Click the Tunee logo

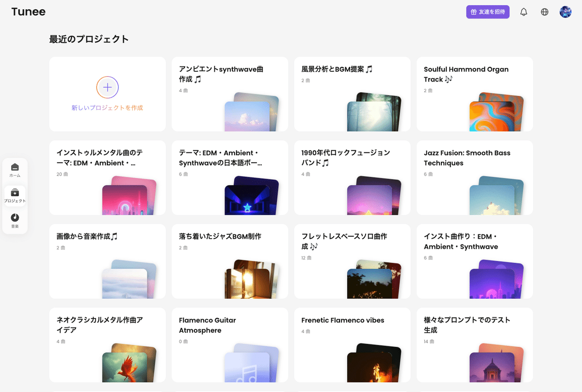point(29,12)
